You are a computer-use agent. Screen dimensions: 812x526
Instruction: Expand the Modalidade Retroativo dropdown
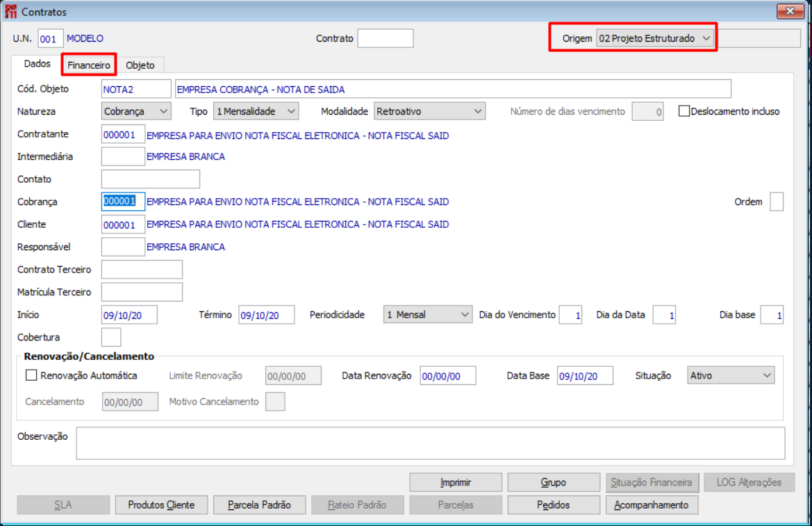[x=429, y=111]
